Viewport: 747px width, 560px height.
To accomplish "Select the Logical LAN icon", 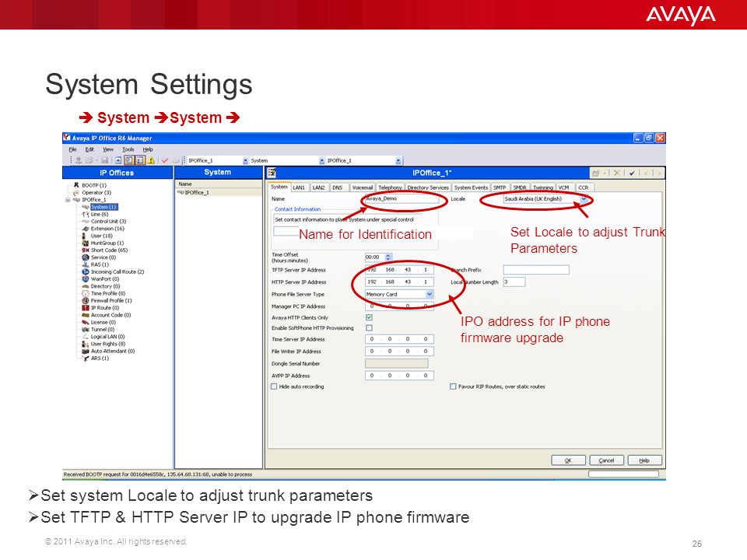I will 86,336.
